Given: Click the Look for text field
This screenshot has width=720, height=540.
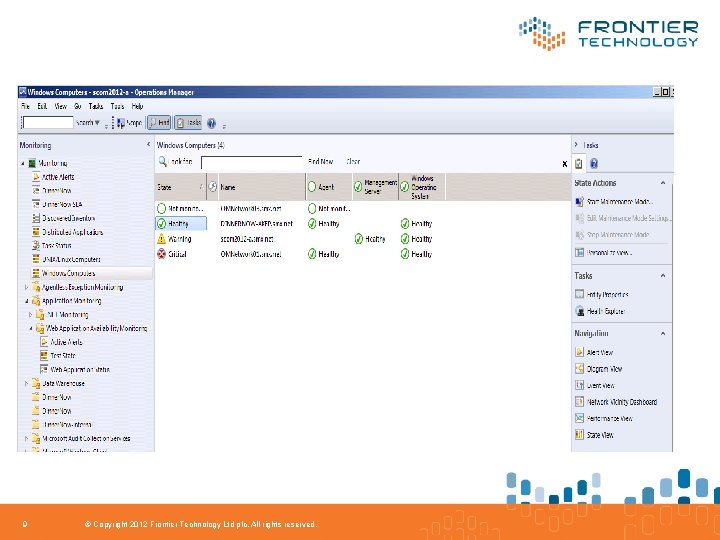Looking at the screenshot, I should pos(252,163).
